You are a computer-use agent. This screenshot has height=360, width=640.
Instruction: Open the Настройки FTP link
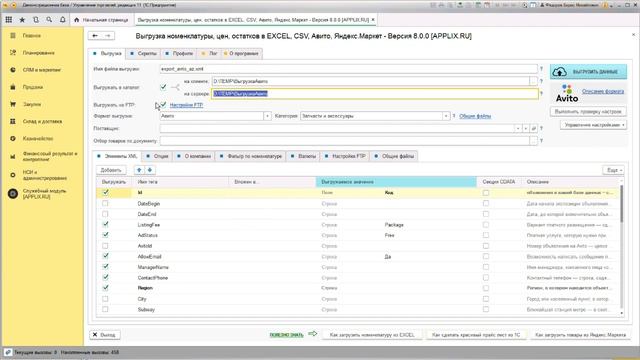[186, 105]
